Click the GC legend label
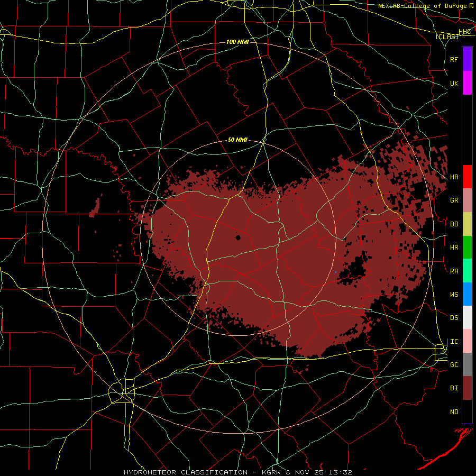This screenshot has height=476, width=476. [x=454, y=364]
